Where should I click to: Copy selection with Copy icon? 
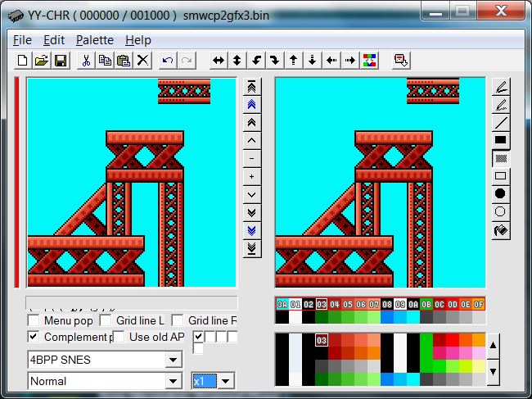tap(105, 61)
